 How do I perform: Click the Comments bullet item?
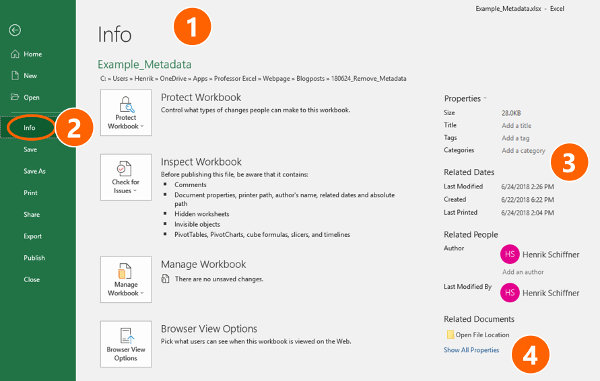click(190, 184)
